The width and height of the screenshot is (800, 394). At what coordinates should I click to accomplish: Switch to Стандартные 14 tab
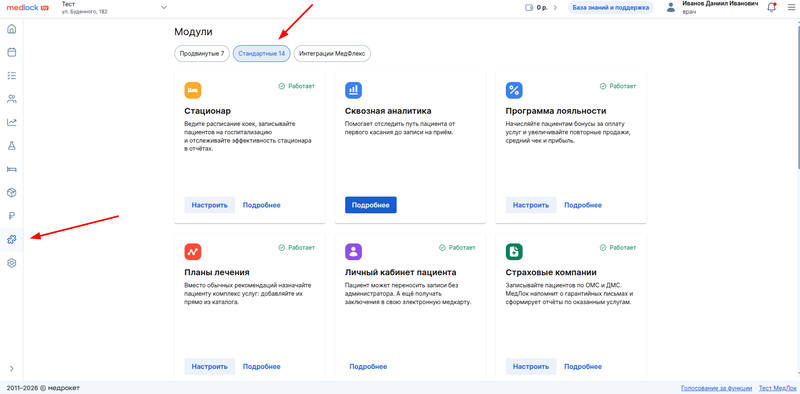point(262,54)
